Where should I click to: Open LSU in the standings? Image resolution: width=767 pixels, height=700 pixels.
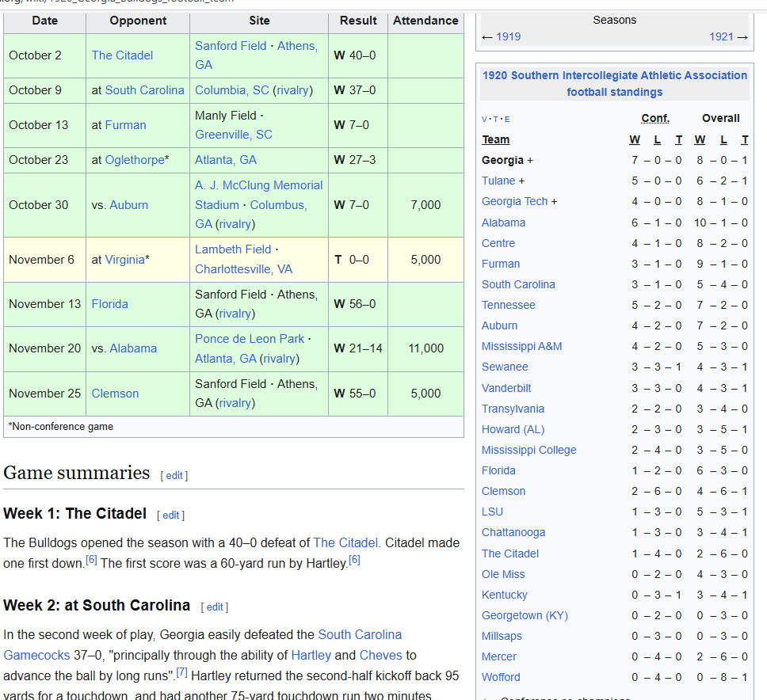492,512
